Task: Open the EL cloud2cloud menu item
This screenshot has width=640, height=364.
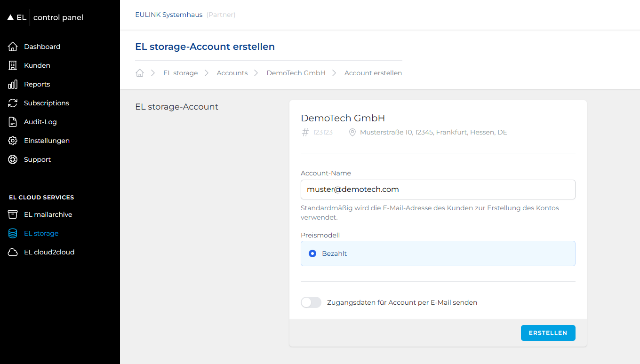Action: point(49,252)
